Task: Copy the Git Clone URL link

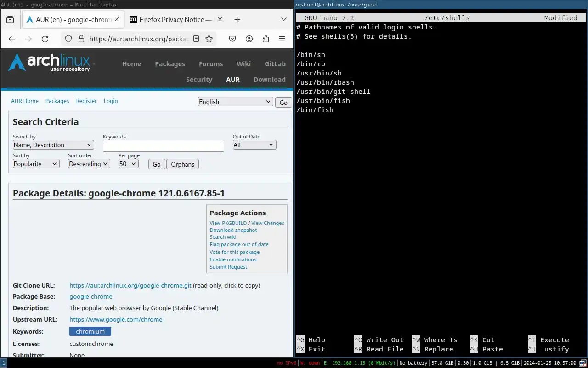Action: coord(130,285)
